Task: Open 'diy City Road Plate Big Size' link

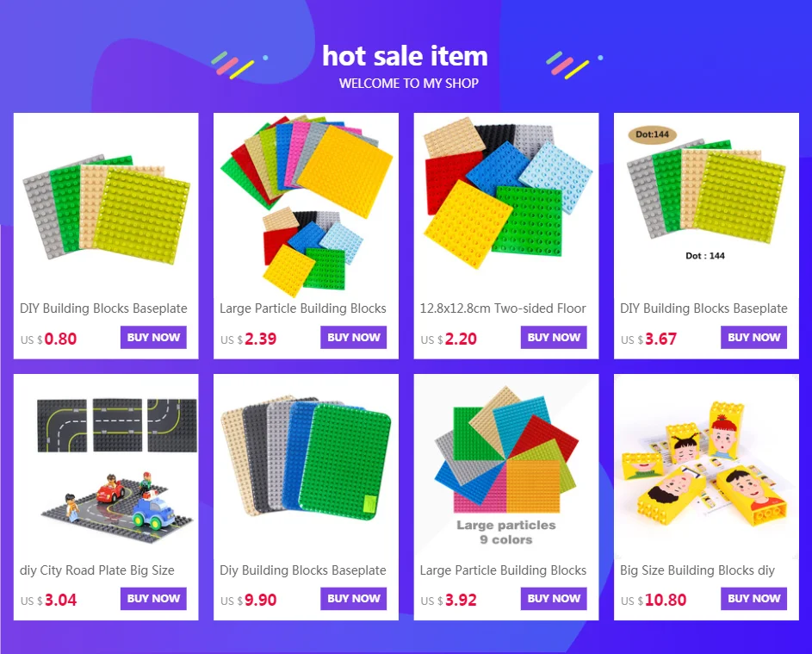Action: pos(97,570)
